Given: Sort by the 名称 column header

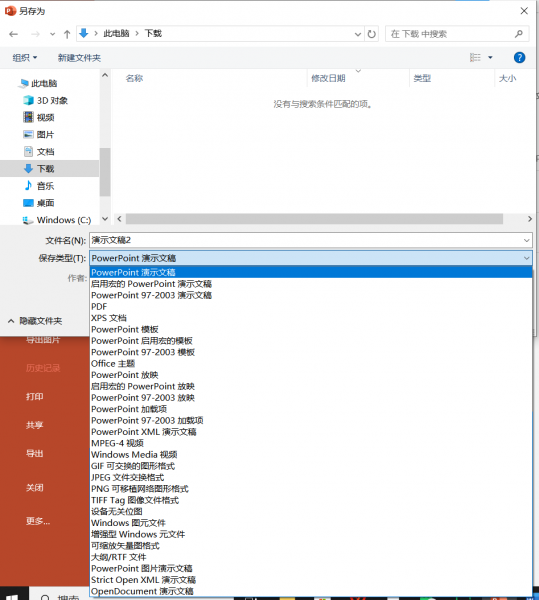Looking at the screenshot, I should coord(134,78).
